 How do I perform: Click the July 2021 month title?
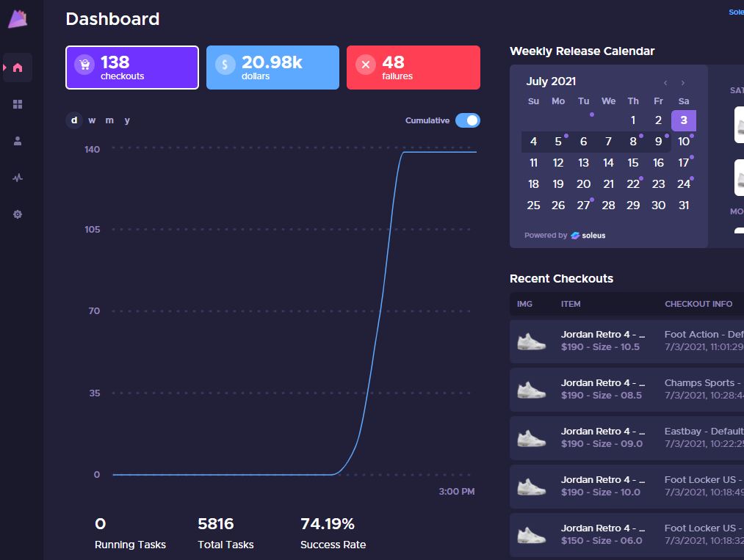551,81
